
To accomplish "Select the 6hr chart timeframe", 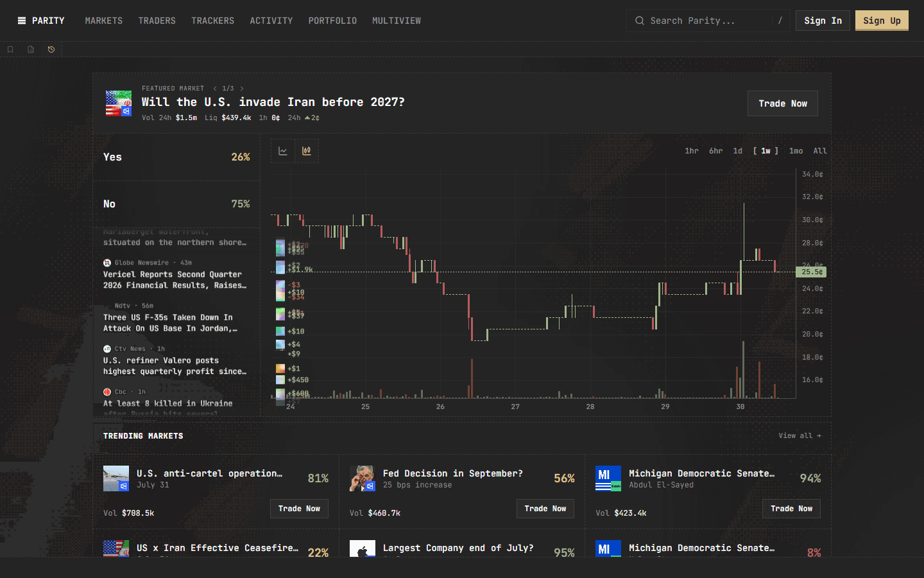I will [716, 151].
